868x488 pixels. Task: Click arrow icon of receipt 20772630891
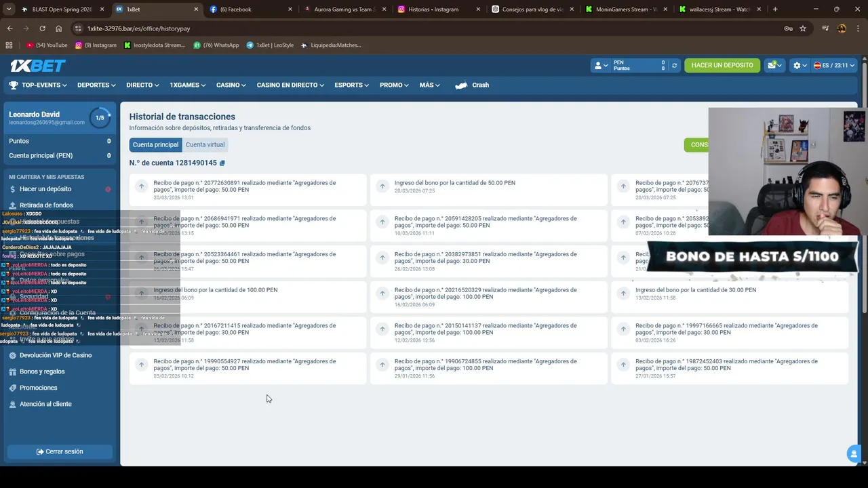(x=142, y=186)
